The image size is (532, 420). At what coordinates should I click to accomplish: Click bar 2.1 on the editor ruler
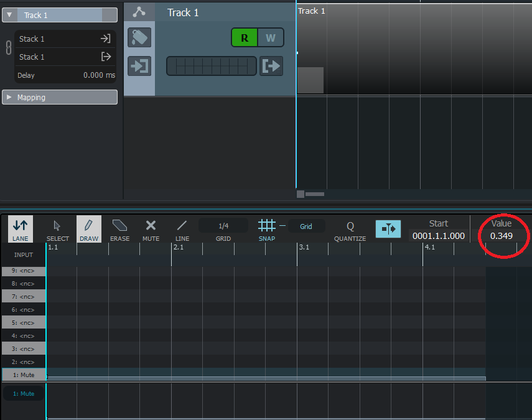179,247
